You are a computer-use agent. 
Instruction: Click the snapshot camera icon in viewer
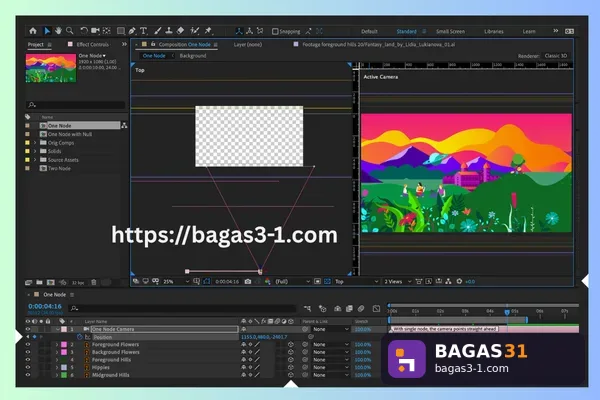248,281
